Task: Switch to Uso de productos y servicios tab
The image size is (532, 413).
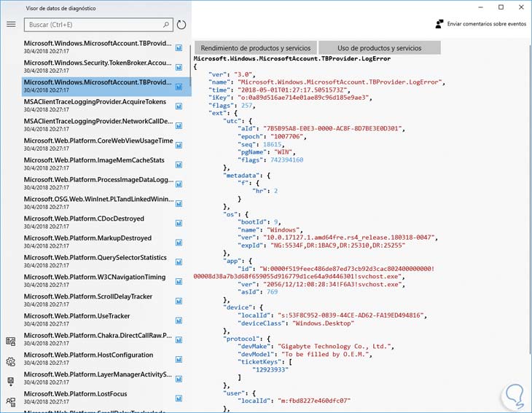Action: click(379, 48)
